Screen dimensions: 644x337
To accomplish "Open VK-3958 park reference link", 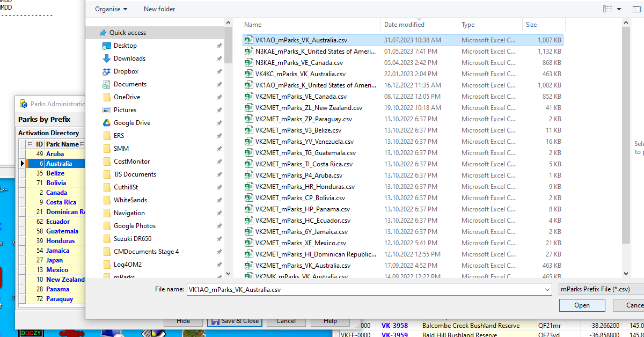I will [394, 326].
